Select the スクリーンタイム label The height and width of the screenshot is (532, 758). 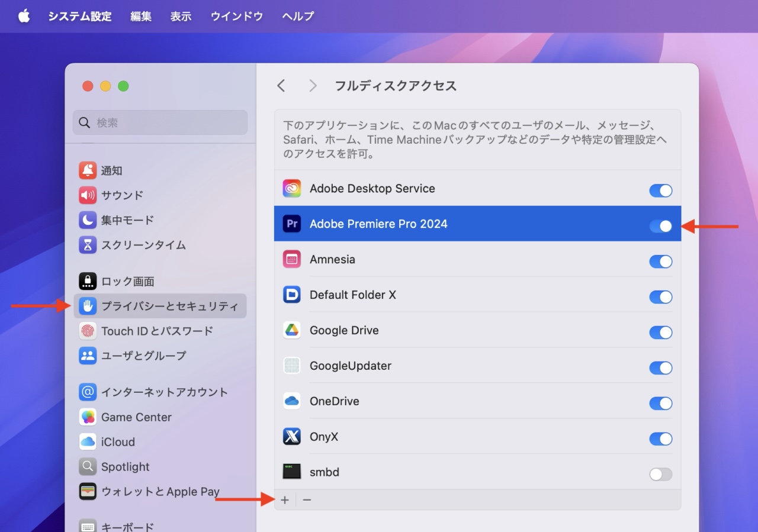tap(143, 245)
